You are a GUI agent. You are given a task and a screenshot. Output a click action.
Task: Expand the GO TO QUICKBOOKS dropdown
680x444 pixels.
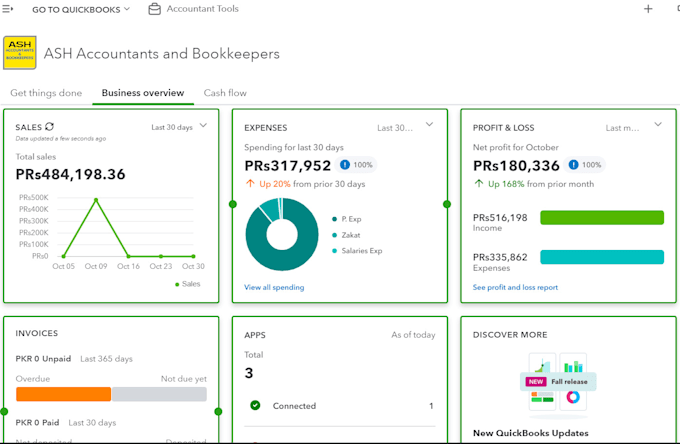click(81, 9)
